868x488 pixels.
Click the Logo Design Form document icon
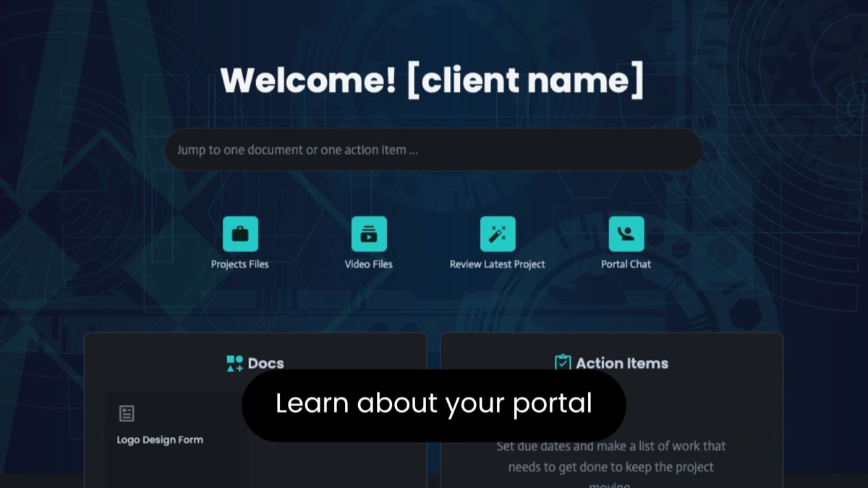coord(127,413)
